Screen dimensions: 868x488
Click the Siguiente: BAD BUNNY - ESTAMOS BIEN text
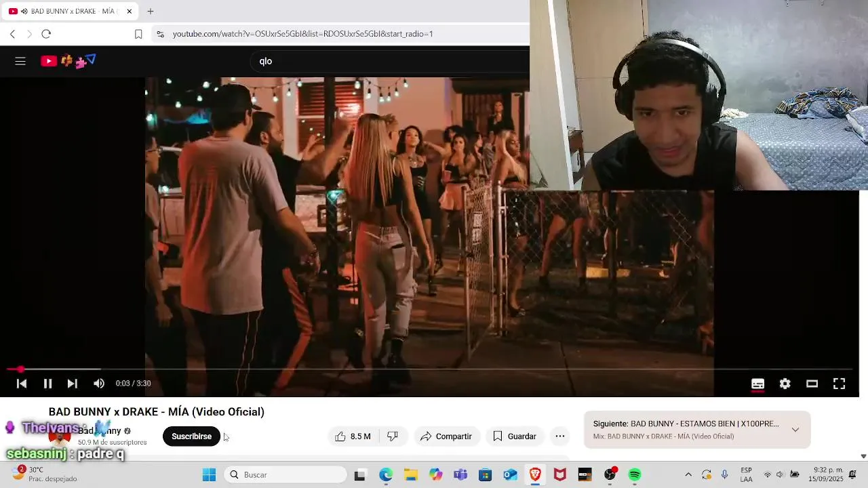point(686,424)
